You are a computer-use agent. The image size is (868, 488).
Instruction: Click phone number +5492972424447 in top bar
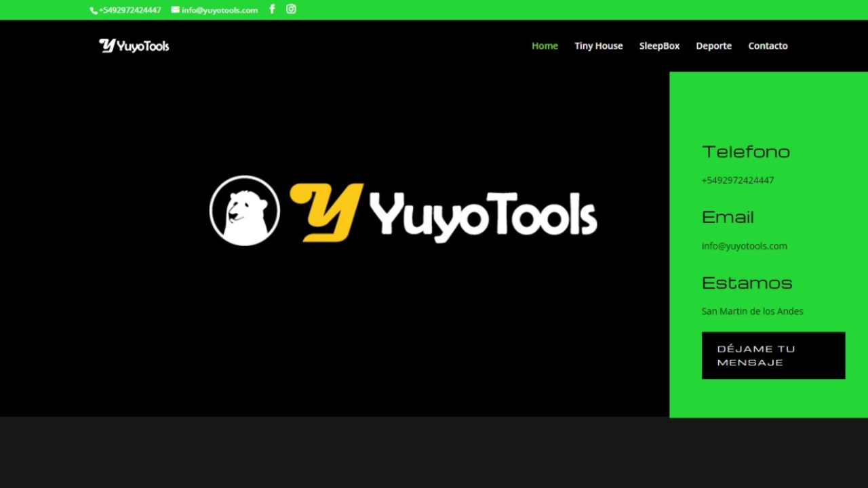(x=130, y=10)
